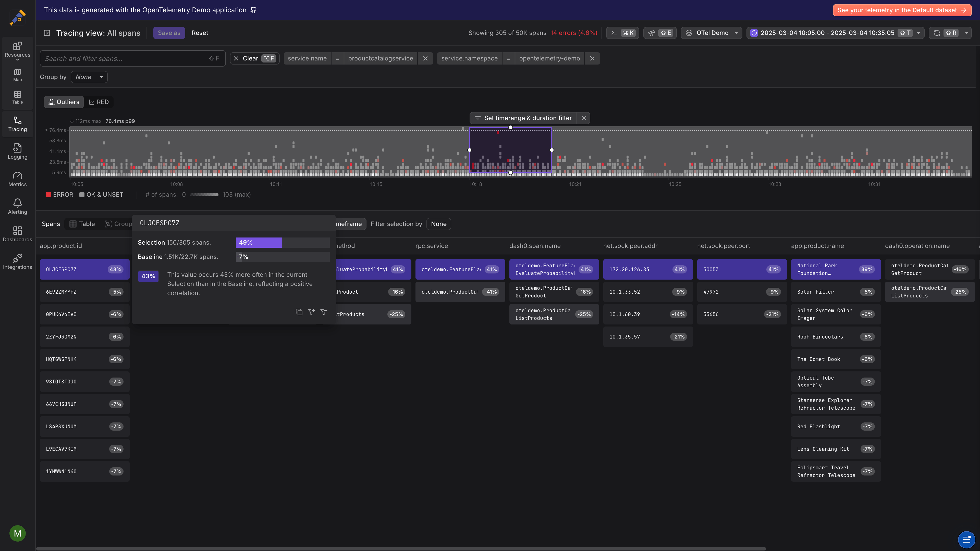Viewport: 980px width, 551px height.
Task: Select the Outliers tab
Action: tap(64, 102)
